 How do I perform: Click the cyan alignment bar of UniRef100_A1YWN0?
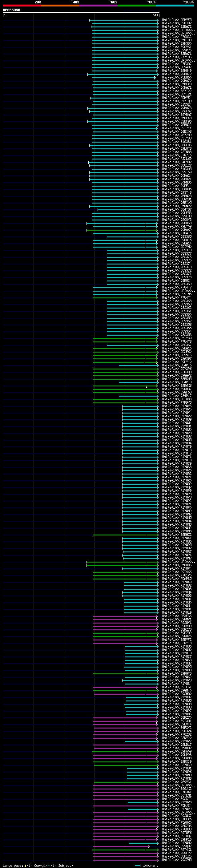click(x=143, y=843)
